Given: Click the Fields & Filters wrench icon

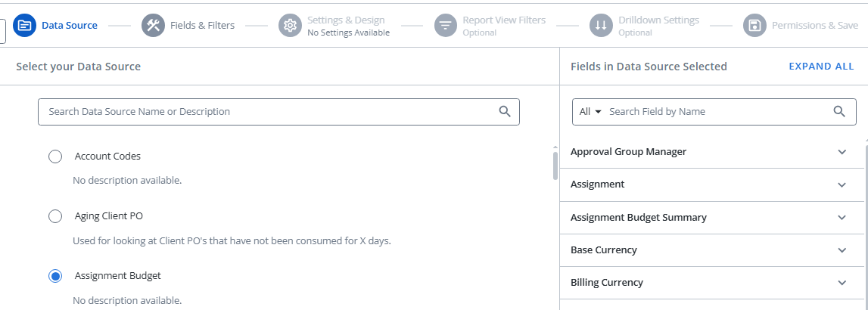Looking at the screenshot, I should coord(153,26).
